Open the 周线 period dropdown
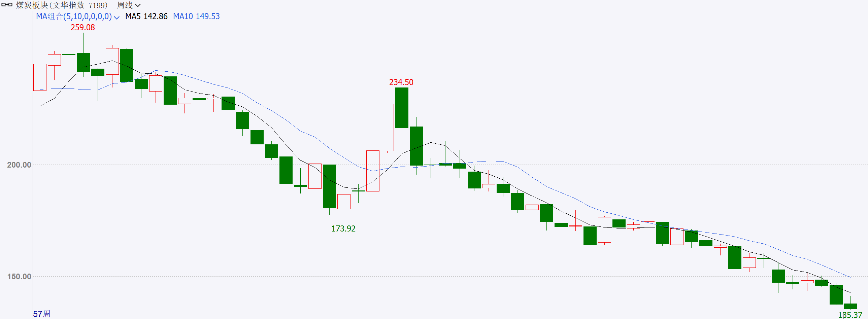 129,5
